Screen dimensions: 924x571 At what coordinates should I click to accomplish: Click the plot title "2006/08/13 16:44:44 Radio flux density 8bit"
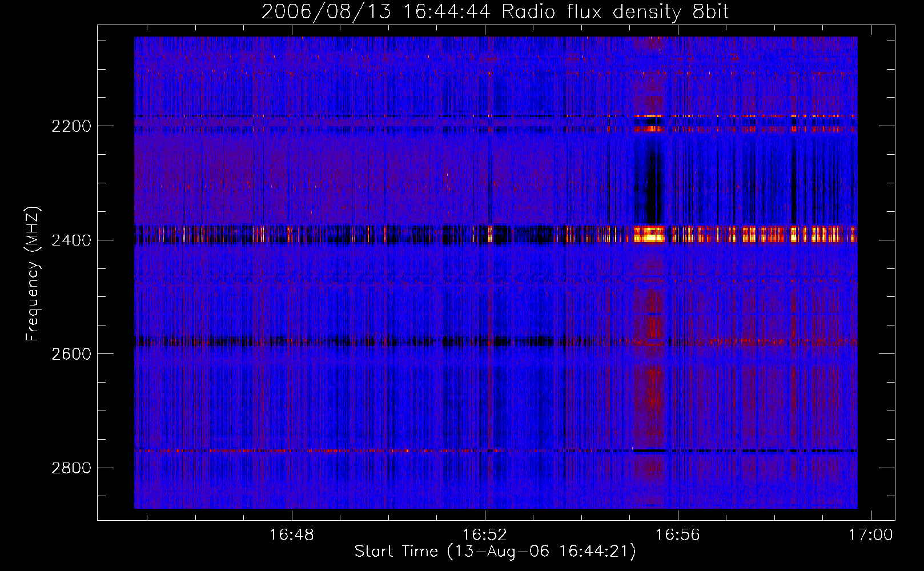[495, 11]
